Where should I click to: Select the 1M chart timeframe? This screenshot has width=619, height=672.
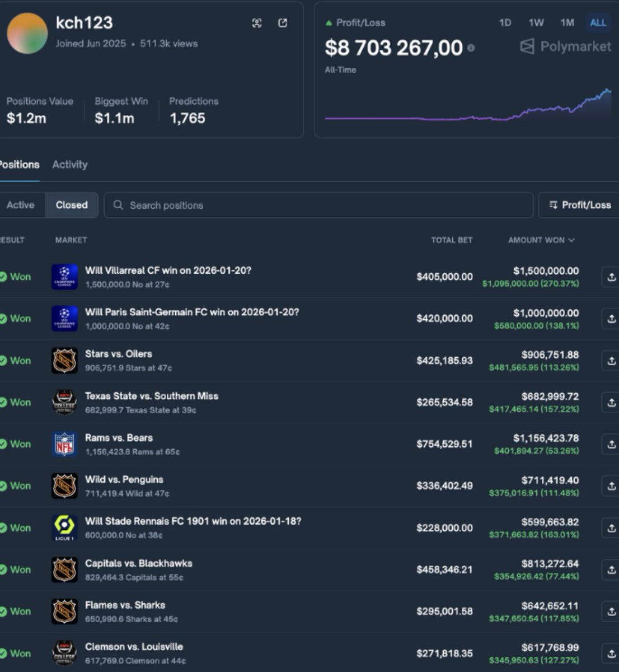click(x=567, y=23)
